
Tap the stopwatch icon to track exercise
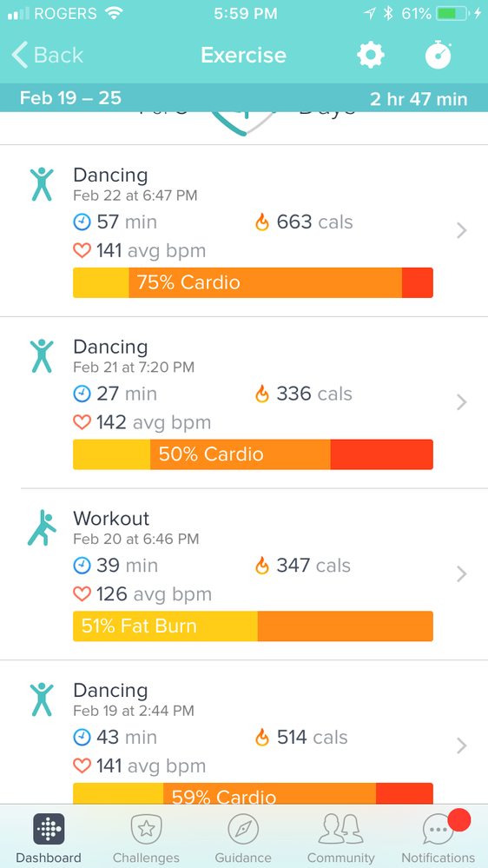tap(439, 54)
